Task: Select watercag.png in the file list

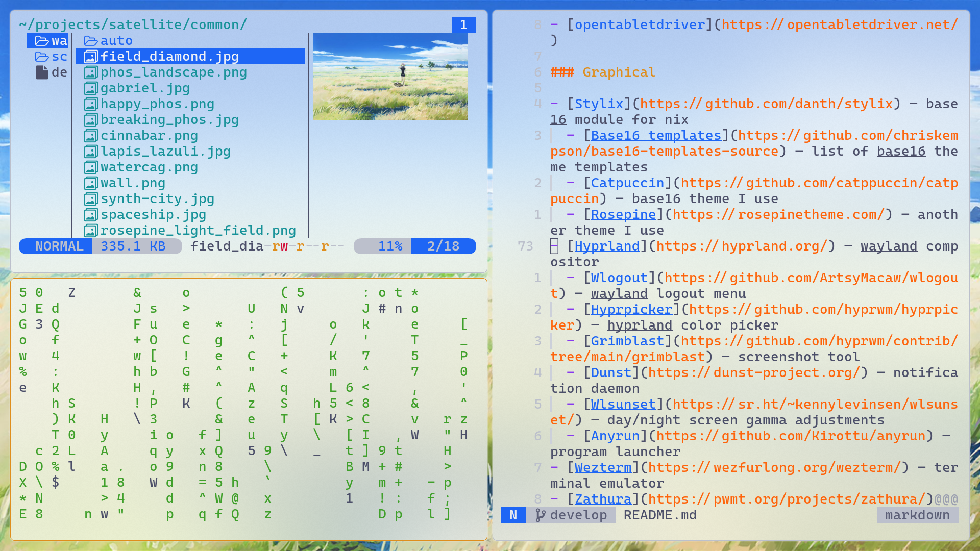Action: [x=149, y=167]
